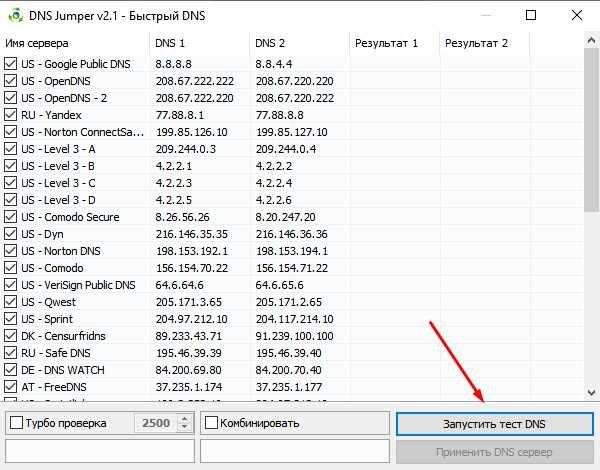Select the 216.146.35.35 cell
The image size is (600, 470).
click(192, 234)
